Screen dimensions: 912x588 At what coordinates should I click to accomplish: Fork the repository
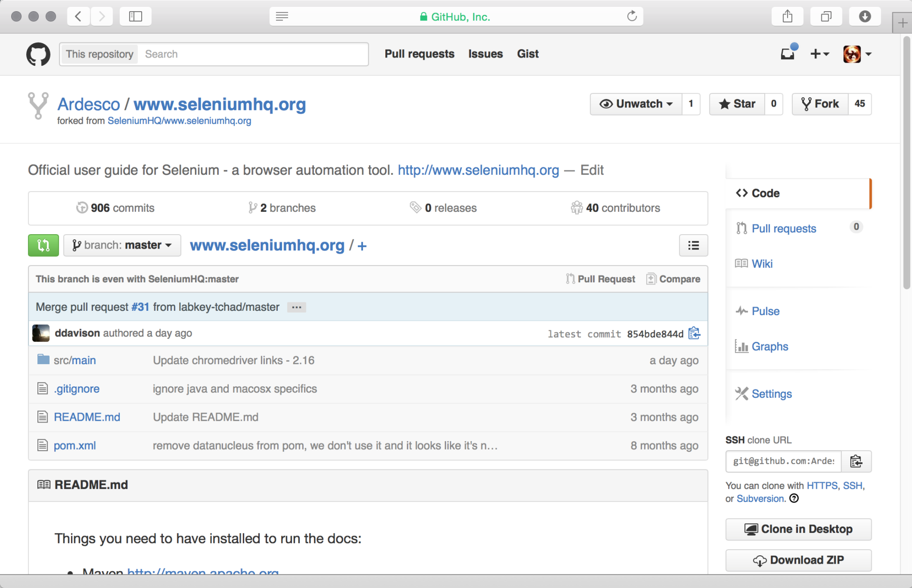820,104
